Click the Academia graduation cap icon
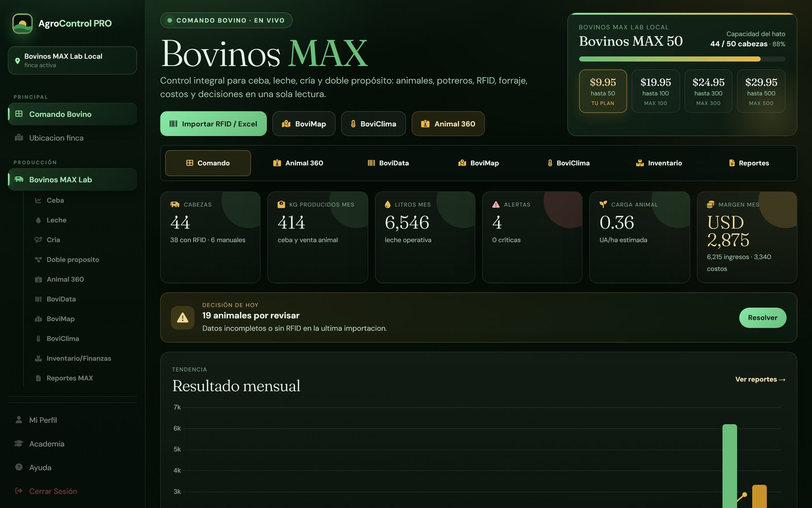 19,443
